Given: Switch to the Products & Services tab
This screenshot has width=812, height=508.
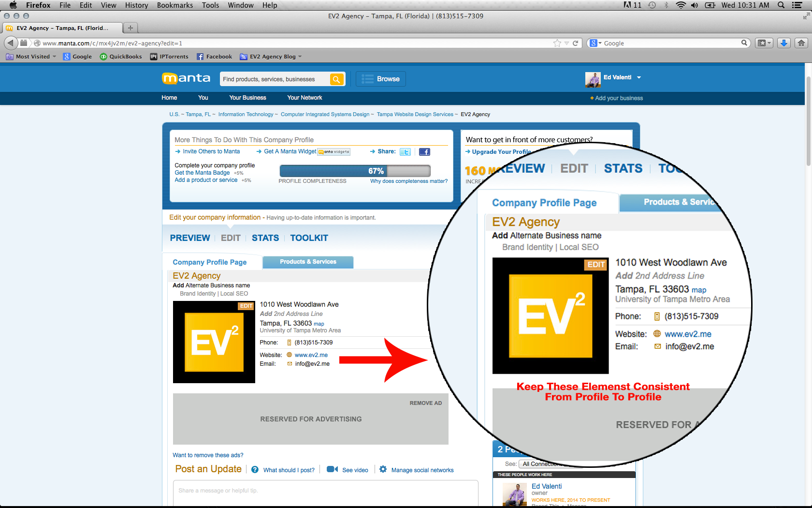Looking at the screenshot, I should pos(308,262).
